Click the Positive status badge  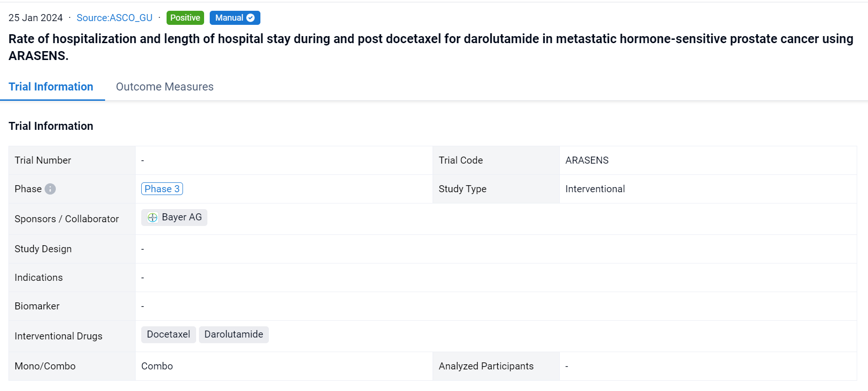pyautogui.click(x=185, y=18)
